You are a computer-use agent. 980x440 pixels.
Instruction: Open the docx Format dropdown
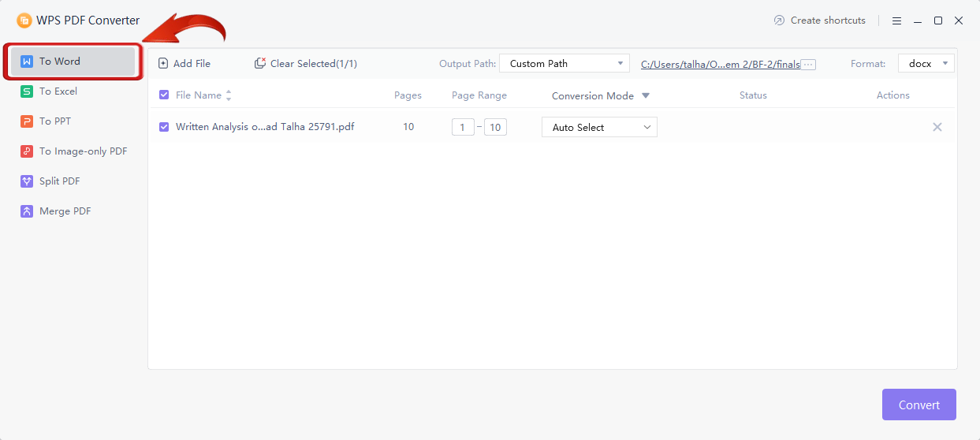point(926,64)
